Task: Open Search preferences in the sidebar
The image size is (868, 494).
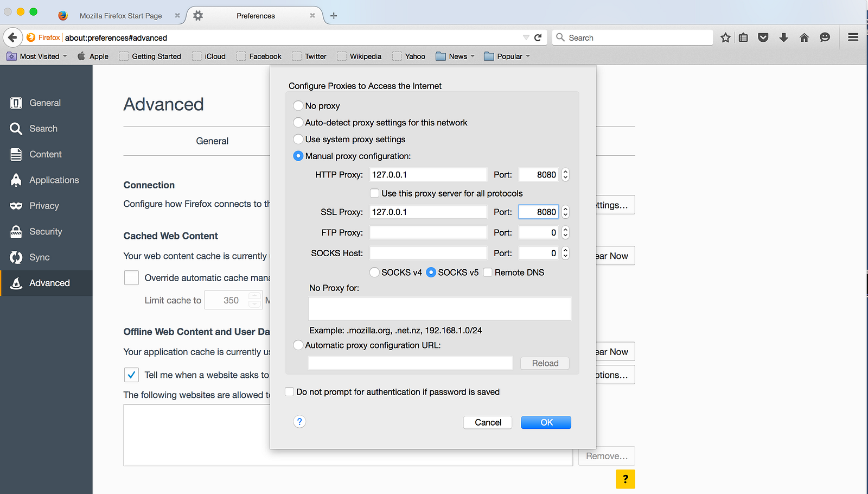Action: click(x=46, y=129)
